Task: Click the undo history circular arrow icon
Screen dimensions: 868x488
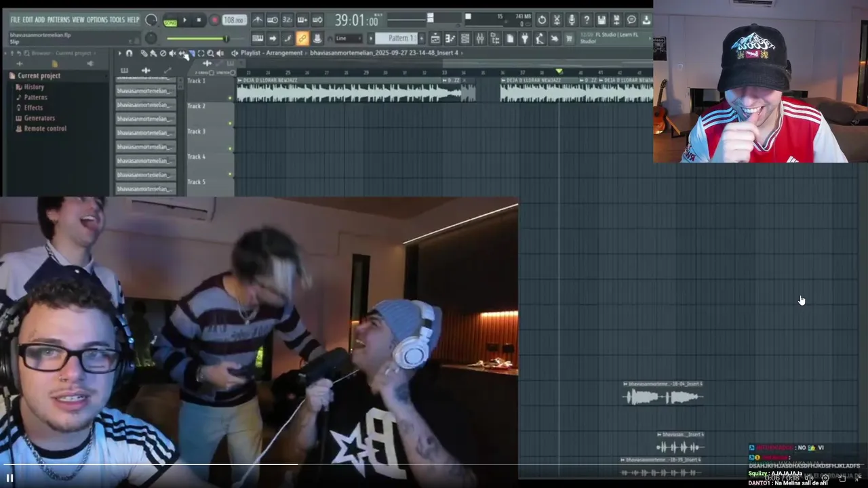Action: click(542, 20)
